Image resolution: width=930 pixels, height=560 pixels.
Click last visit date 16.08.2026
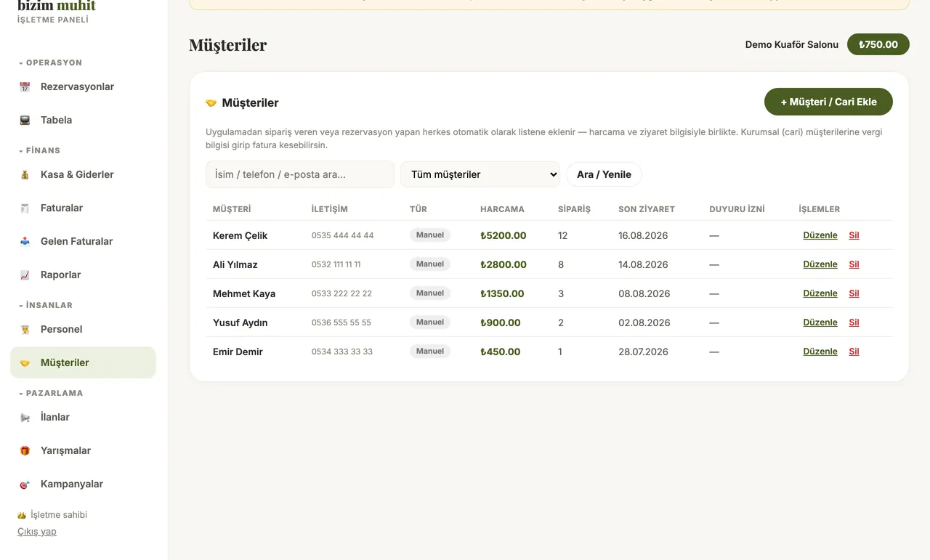tap(643, 235)
